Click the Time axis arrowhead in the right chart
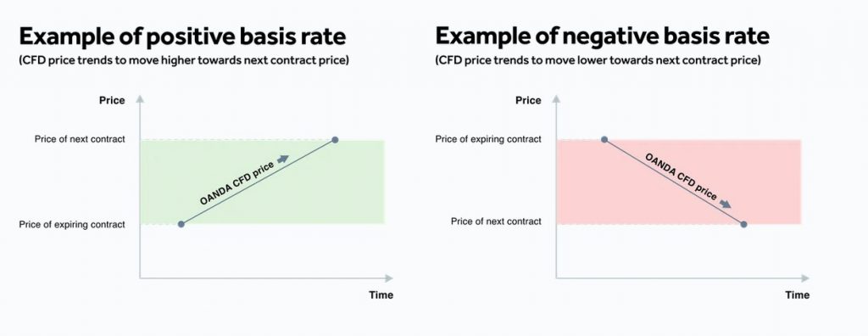The width and height of the screenshot is (868, 336). (805, 277)
